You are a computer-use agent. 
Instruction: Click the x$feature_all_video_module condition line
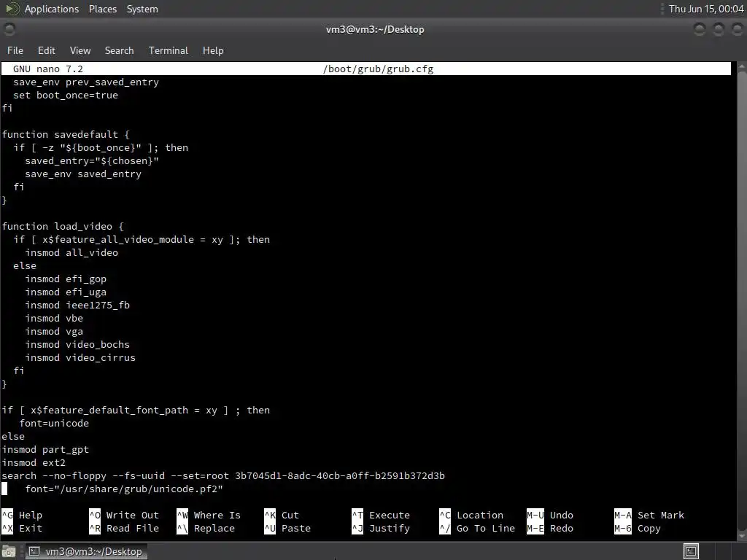(x=142, y=239)
